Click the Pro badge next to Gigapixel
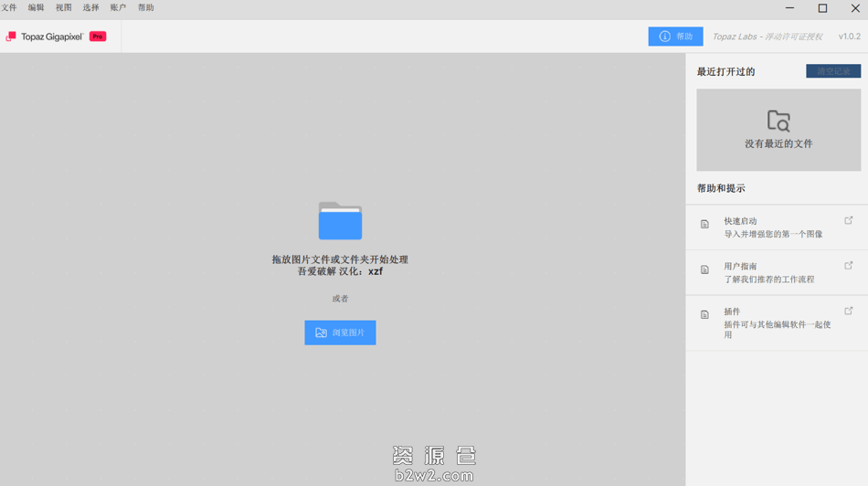868x486 pixels. [x=98, y=37]
